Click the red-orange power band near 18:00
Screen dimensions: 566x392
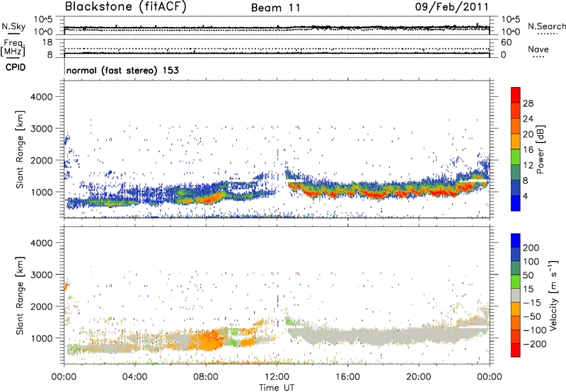point(381,195)
